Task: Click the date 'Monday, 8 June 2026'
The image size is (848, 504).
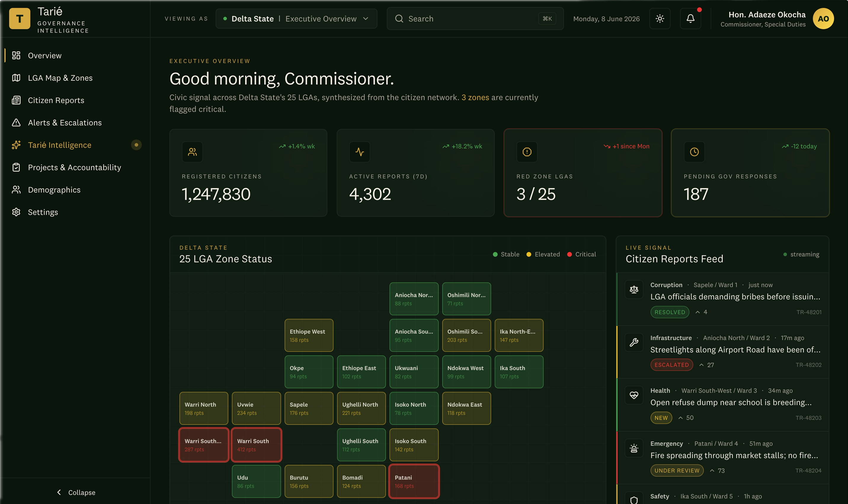Action: coord(606,19)
